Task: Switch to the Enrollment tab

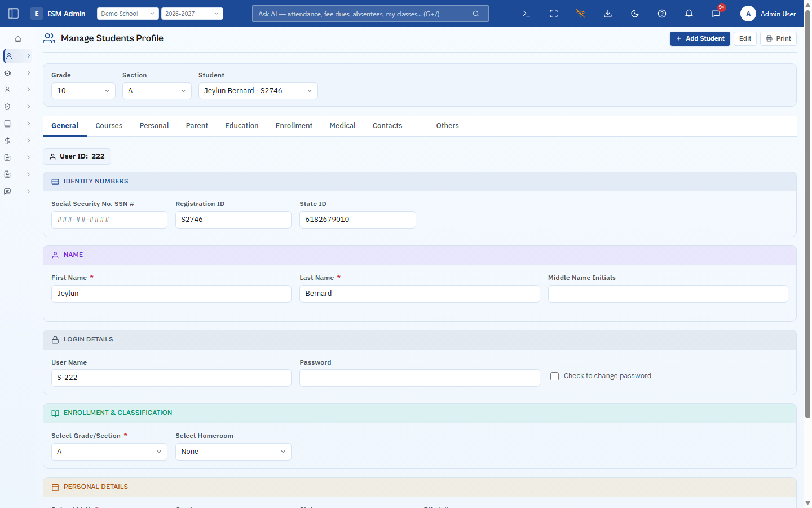Action: coord(294,126)
